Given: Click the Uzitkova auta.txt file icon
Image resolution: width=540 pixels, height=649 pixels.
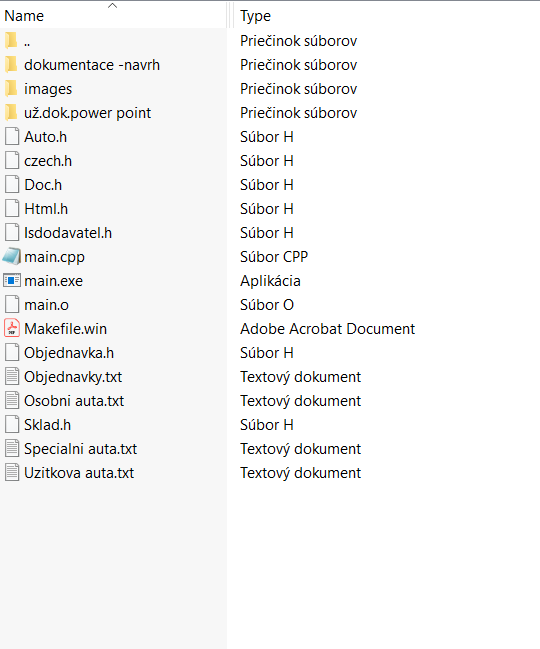Looking at the screenshot, I should pyautogui.click(x=12, y=473).
